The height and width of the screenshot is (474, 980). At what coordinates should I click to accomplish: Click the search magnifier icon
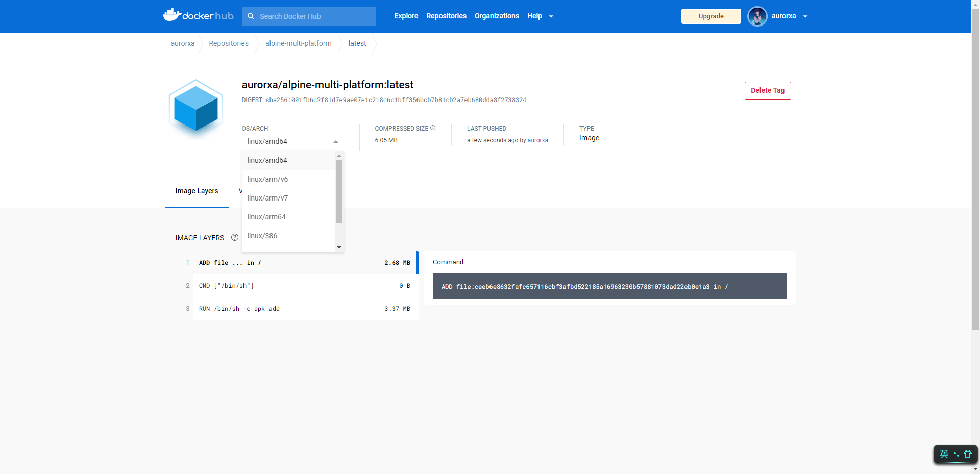click(x=251, y=16)
